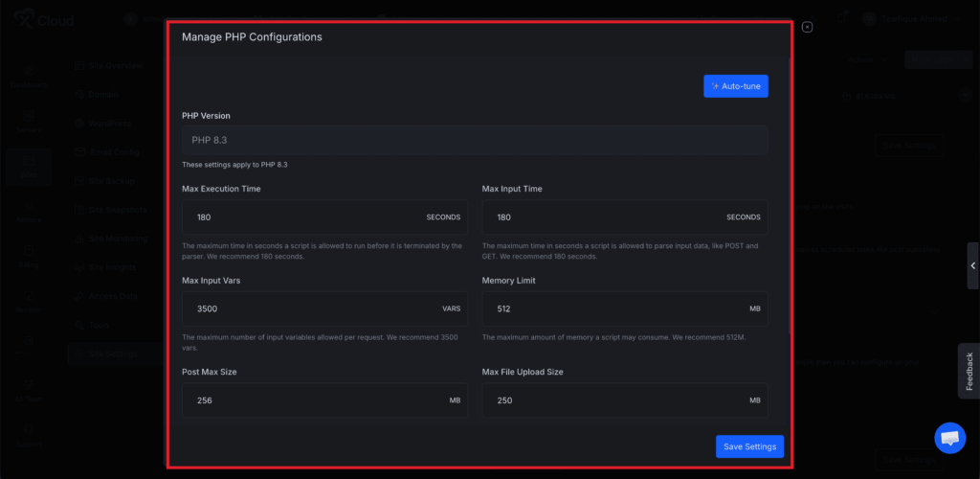The height and width of the screenshot is (479, 980).
Task: Focus the Max Execution Time input
Action: (306, 217)
